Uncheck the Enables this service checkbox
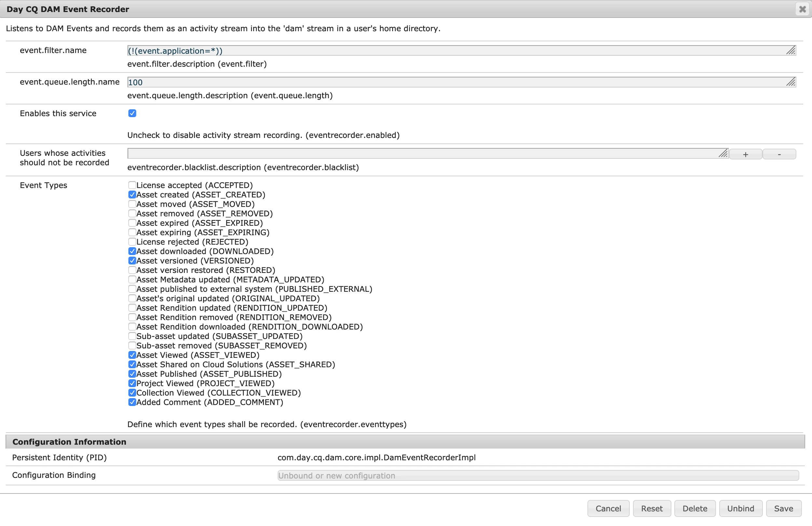Viewport: 812px width, 526px height. tap(132, 113)
